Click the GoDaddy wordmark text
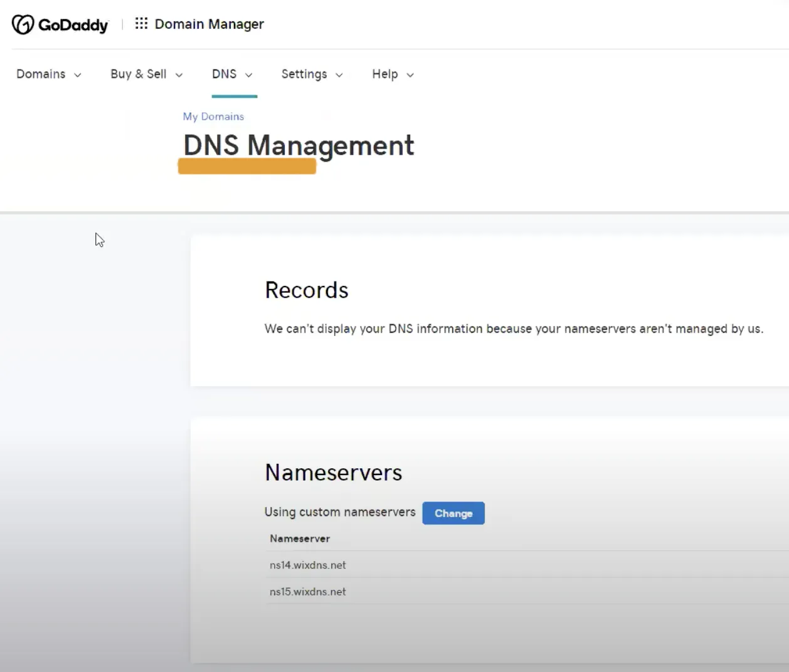The image size is (789, 672). click(x=73, y=25)
